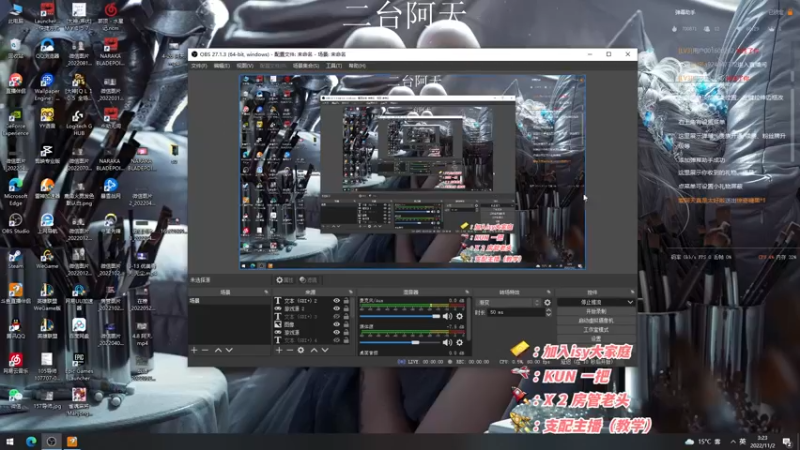Pop out the 来源 dock panel
This screenshot has width=800, height=450.
click(351, 292)
